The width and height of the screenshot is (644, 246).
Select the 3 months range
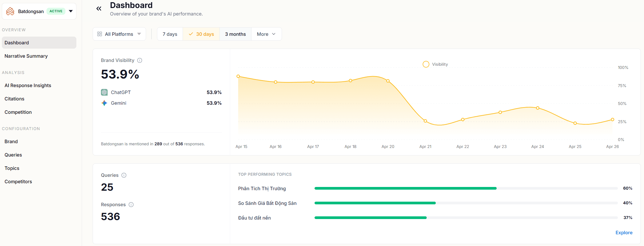coord(235,34)
